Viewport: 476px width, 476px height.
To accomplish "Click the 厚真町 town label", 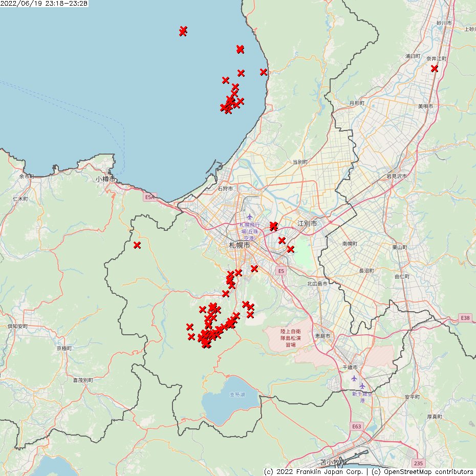I will tap(435, 417).
